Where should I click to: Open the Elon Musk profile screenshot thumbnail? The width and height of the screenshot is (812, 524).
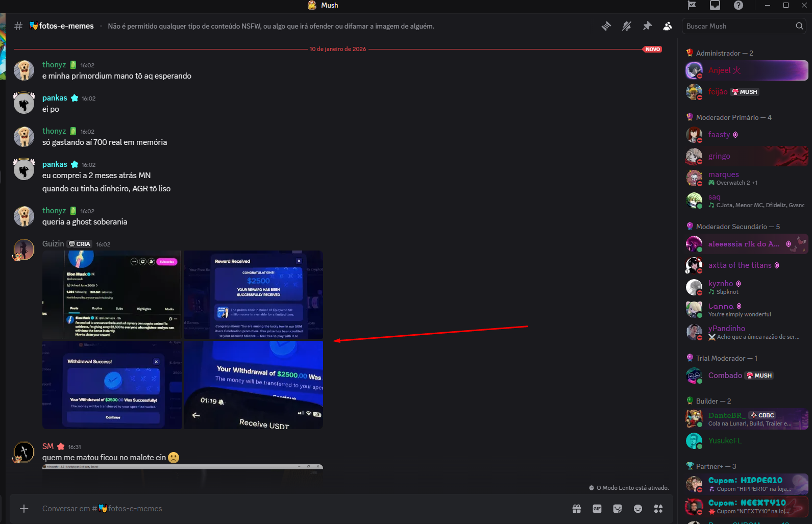point(112,295)
